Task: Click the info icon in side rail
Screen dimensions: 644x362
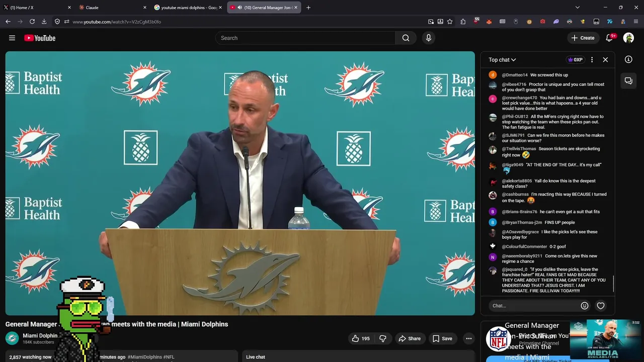Action: click(628, 59)
